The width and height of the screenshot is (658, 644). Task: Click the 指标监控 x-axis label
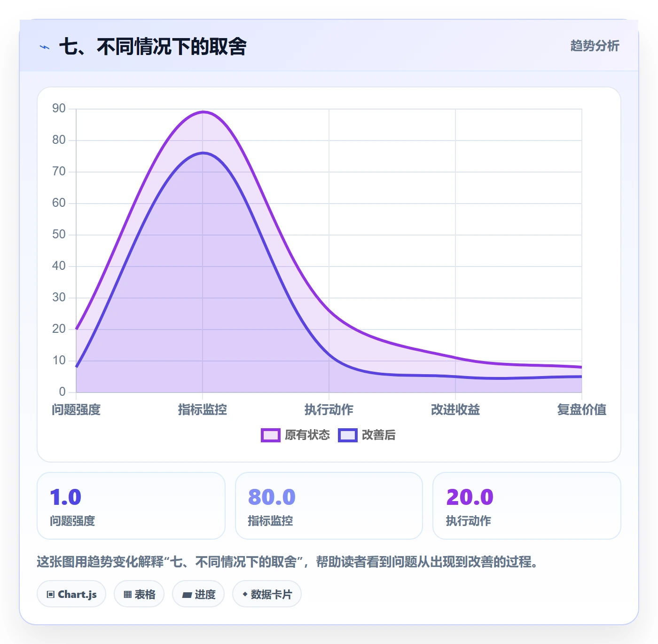click(x=203, y=410)
